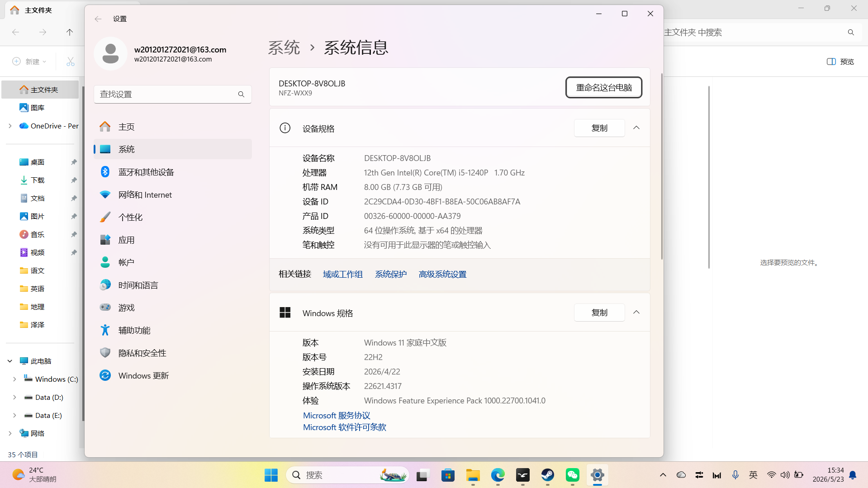This screenshot has height=488, width=868.
Task: Open Microsoft 软件许可条款 link
Action: point(344,427)
